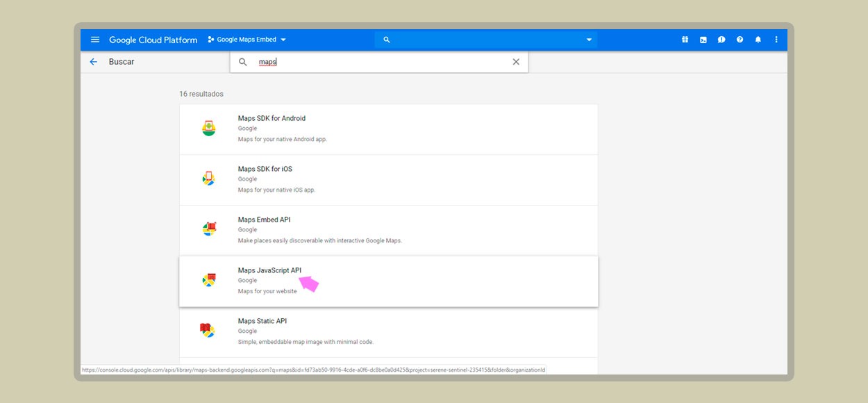868x403 pixels.
Task: Click the search magnifier in the maps field
Action: 243,62
